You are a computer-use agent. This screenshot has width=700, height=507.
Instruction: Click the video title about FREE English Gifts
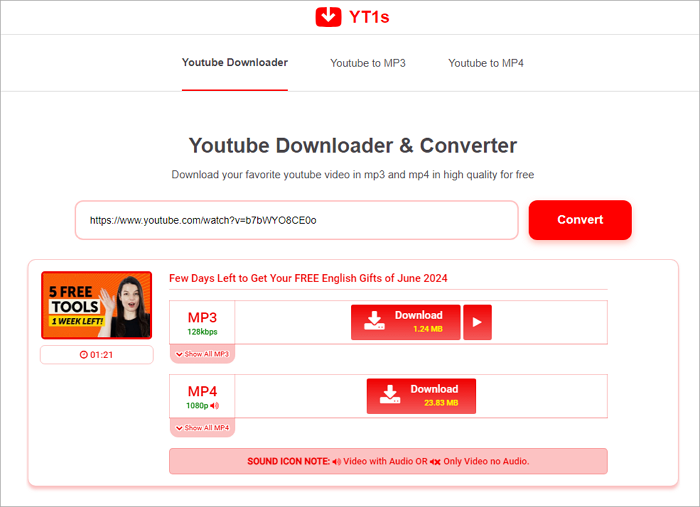(x=308, y=278)
